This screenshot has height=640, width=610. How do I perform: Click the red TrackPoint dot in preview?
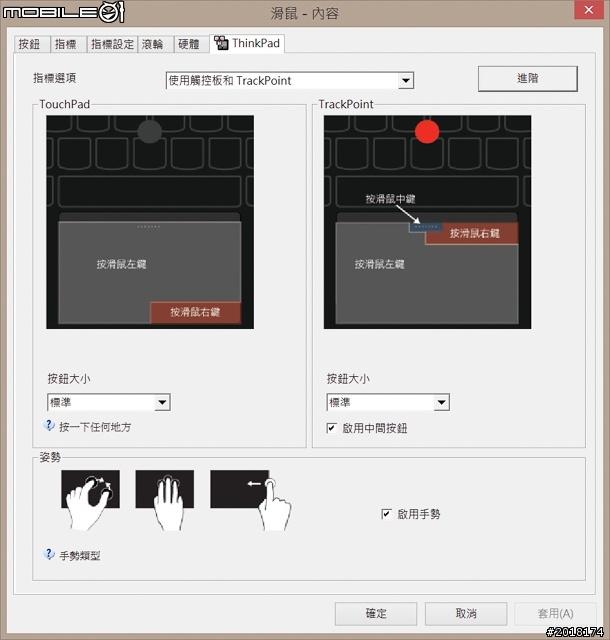click(x=427, y=132)
